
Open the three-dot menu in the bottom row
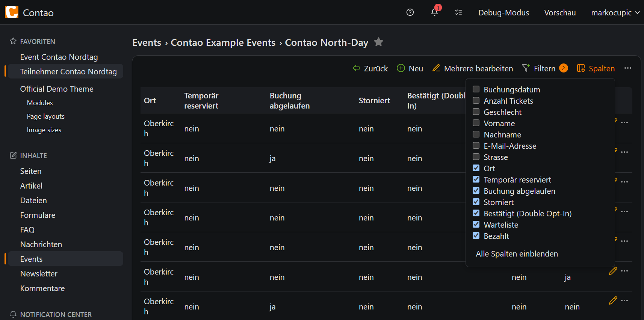(624, 300)
